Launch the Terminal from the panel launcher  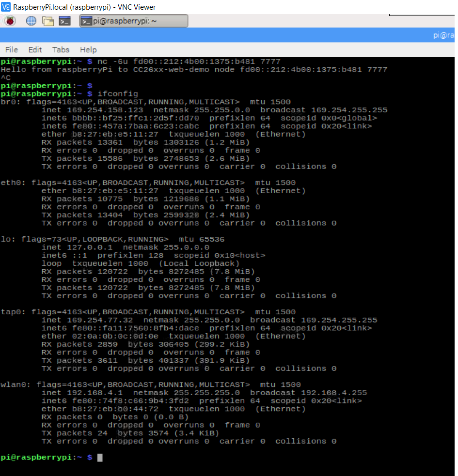[x=65, y=21]
